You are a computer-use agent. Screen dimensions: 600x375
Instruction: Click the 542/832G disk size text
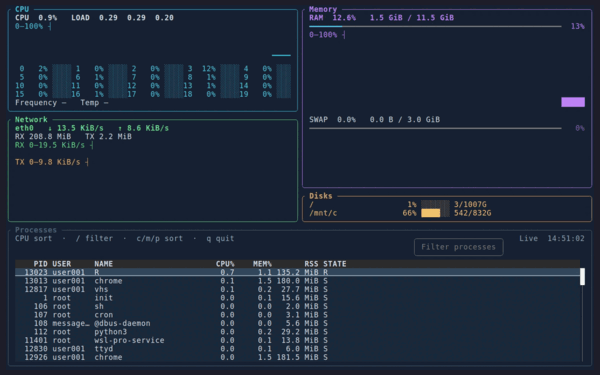(x=473, y=213)
